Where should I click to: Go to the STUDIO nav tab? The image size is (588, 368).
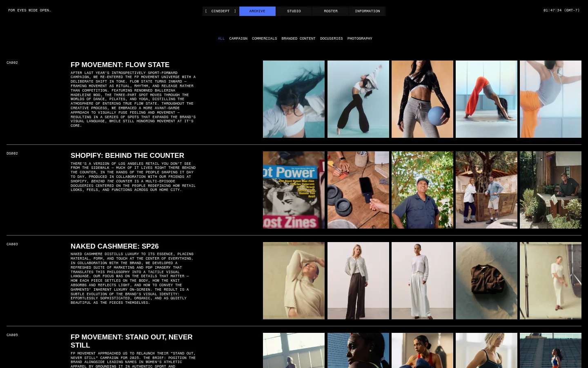pyautogui.click(x=294, y=11)
